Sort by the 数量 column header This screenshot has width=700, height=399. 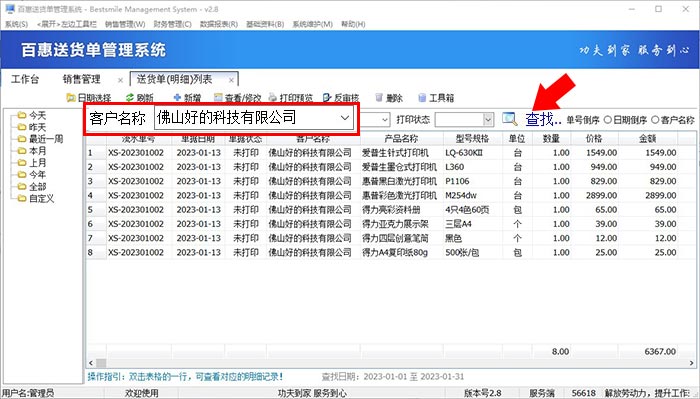click(551, 139)
